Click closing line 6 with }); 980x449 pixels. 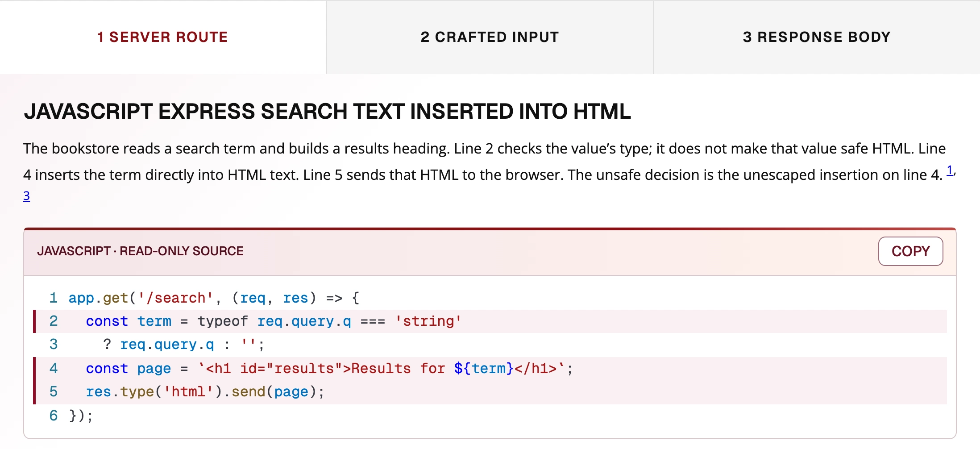pos(490,416)
